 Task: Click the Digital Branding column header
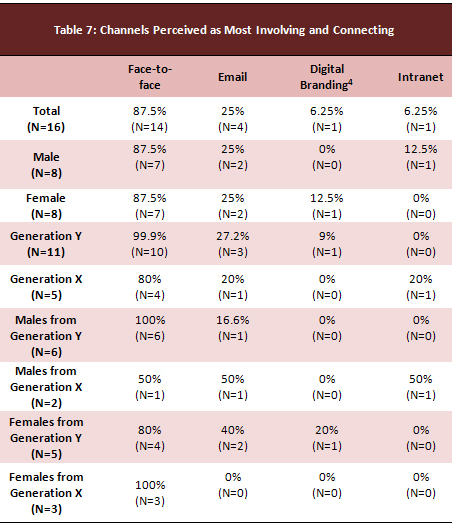pyautogui.click(x=326, y=77)
